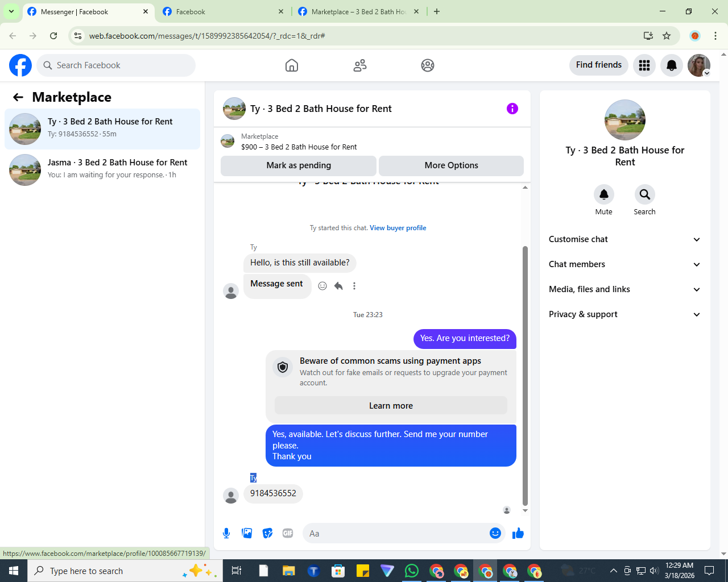Click Mark as pending
Viewport: 728px width, 582px height.
tap(299, 165)
